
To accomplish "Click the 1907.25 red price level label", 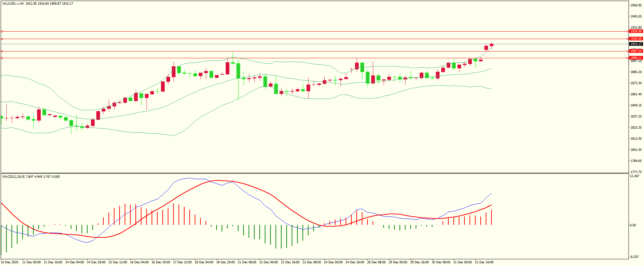I will 636,51.
